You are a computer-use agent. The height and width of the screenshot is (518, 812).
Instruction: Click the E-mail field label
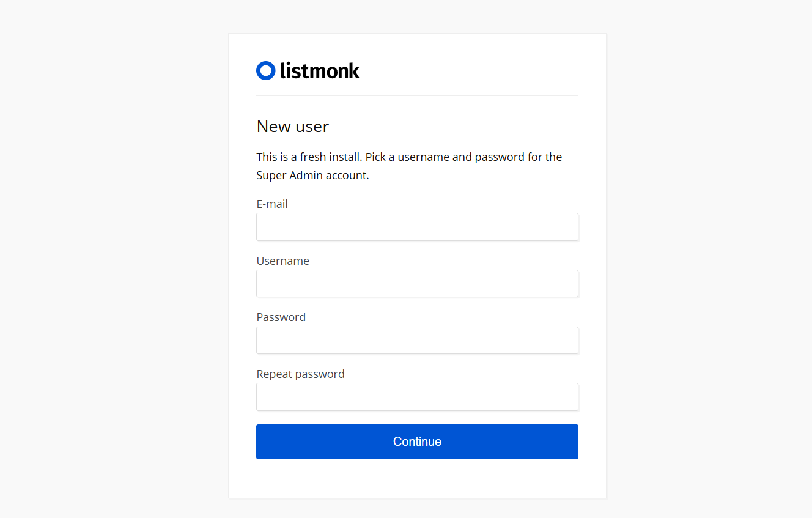pos(272,204)
